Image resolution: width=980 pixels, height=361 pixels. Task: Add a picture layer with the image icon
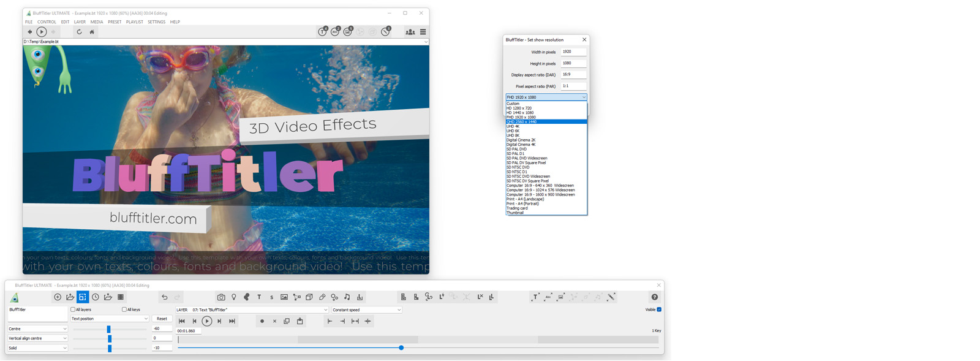point(284,297)
